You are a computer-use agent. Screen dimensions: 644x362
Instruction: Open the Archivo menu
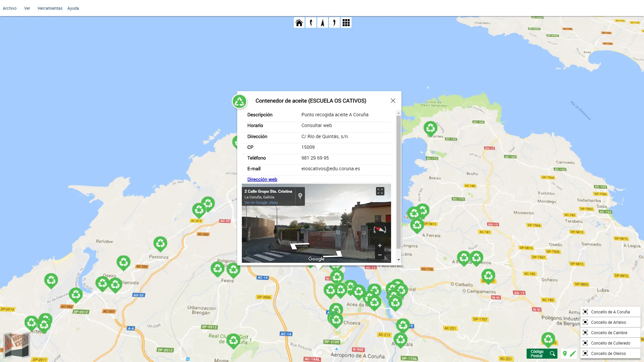click(10, 8)
